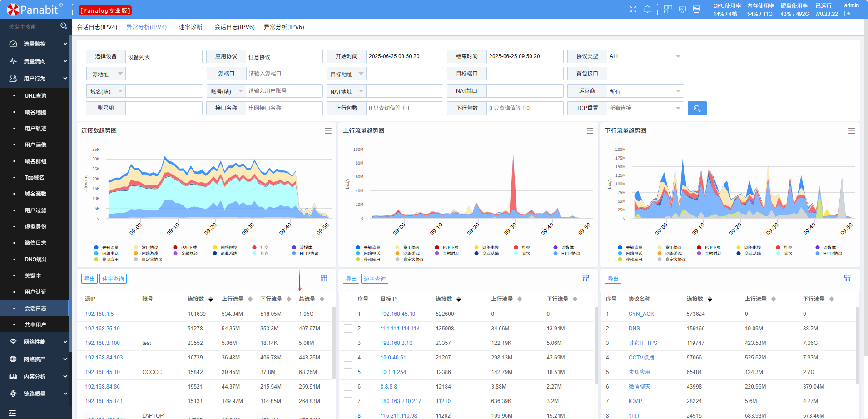Switch to 会话日志(IPV6) tab
The width and height of the screenshot is (868, 419).
(x=234, y=27)
